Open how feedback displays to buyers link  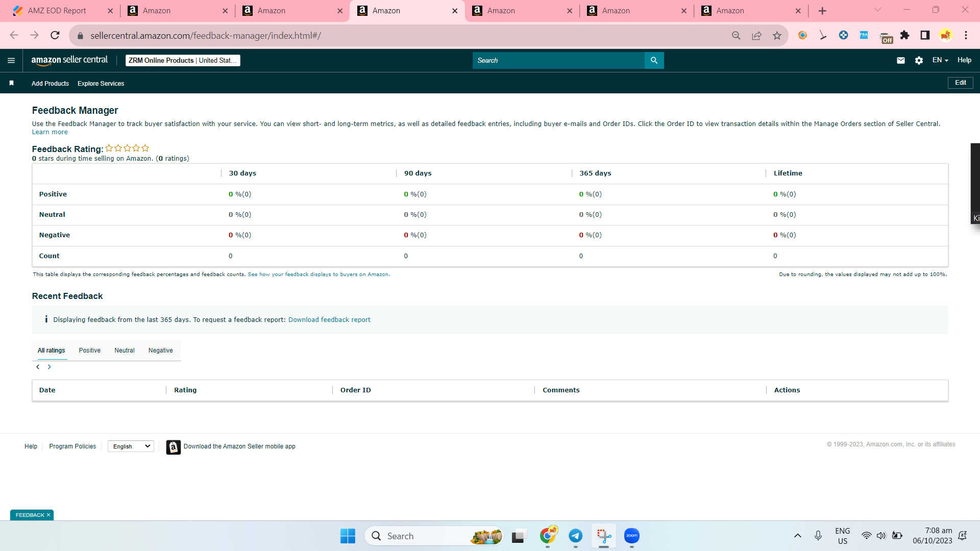point(318,274)
